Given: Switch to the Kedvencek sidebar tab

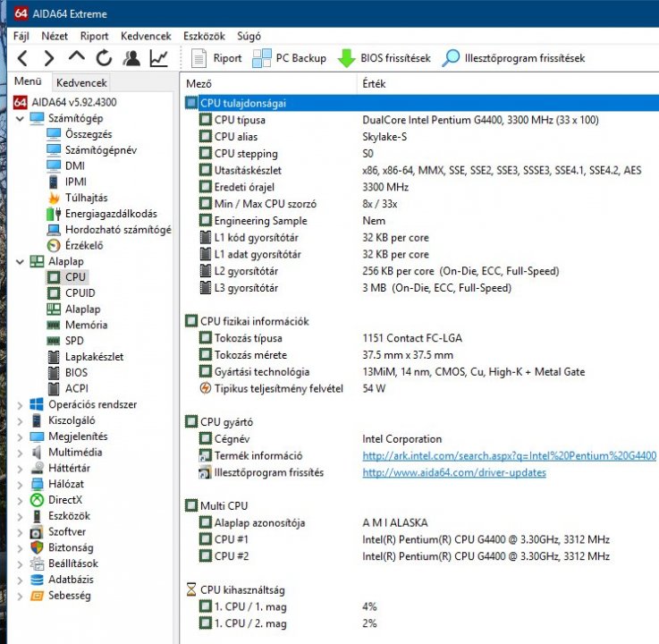Looking at the screenshot, I should point(81,83).
